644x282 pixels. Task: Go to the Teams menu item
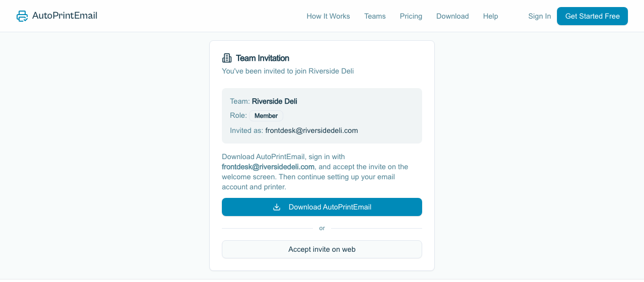tap(375, 16)
